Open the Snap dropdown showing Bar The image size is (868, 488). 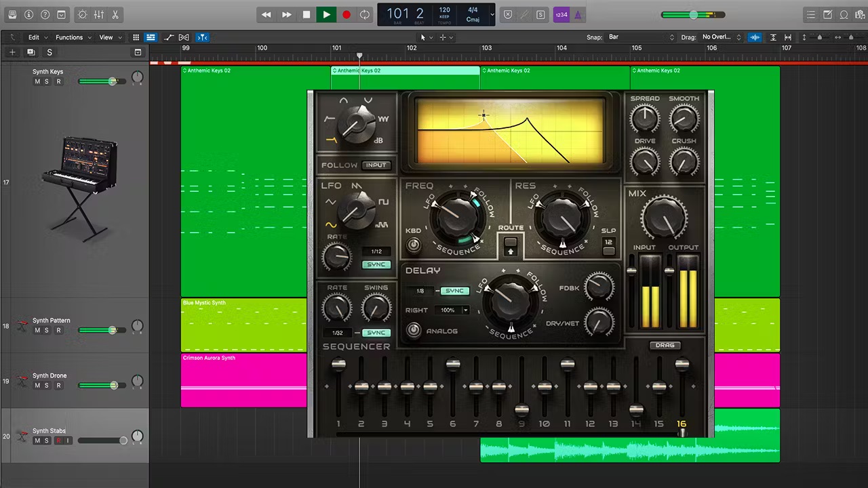(642, 37)
